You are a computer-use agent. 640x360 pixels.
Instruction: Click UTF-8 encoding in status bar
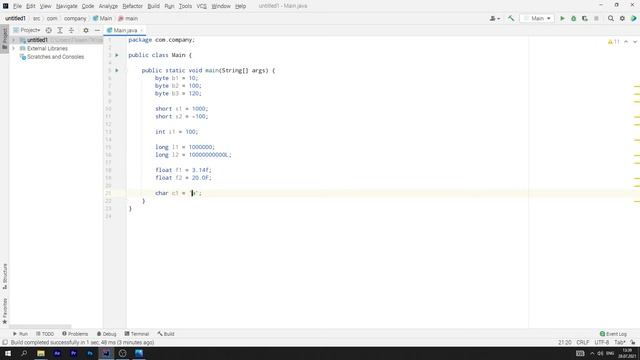coord(602,342)
